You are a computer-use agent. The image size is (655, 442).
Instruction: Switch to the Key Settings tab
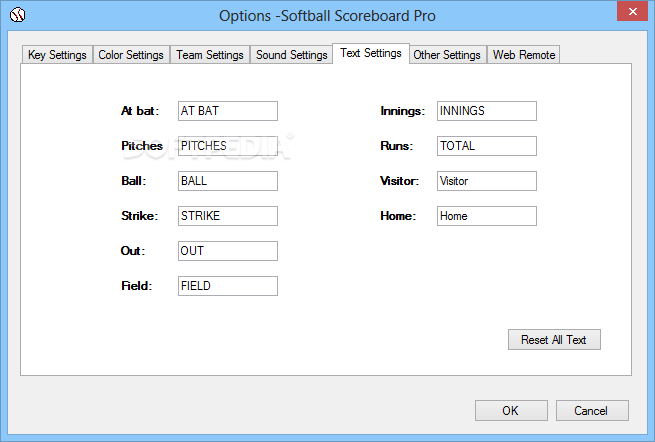tap(57, 55)
